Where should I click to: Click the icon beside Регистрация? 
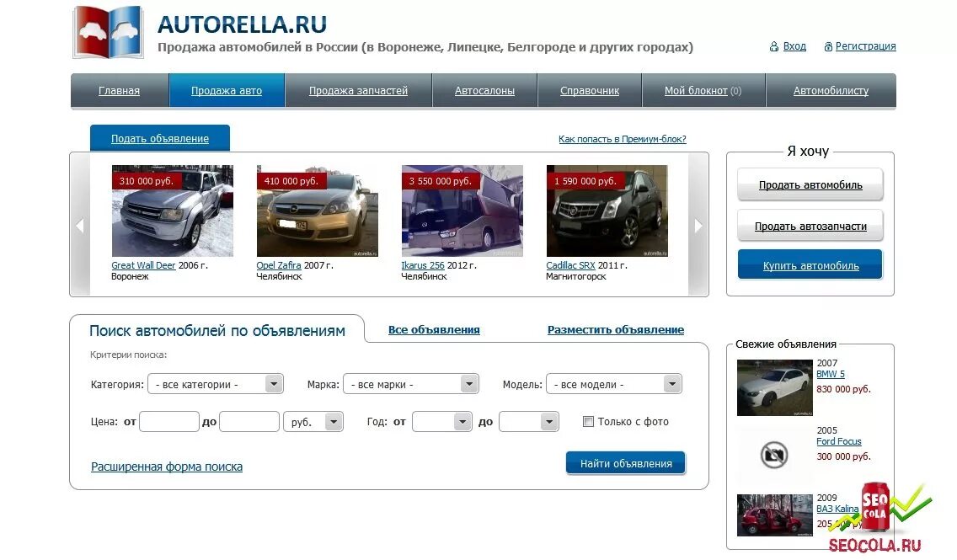pos(828,46)
